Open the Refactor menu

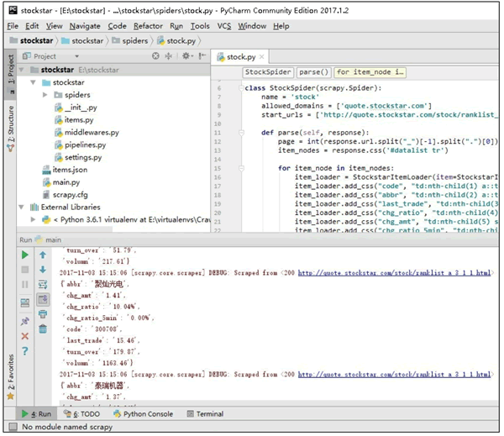point(148,26)
